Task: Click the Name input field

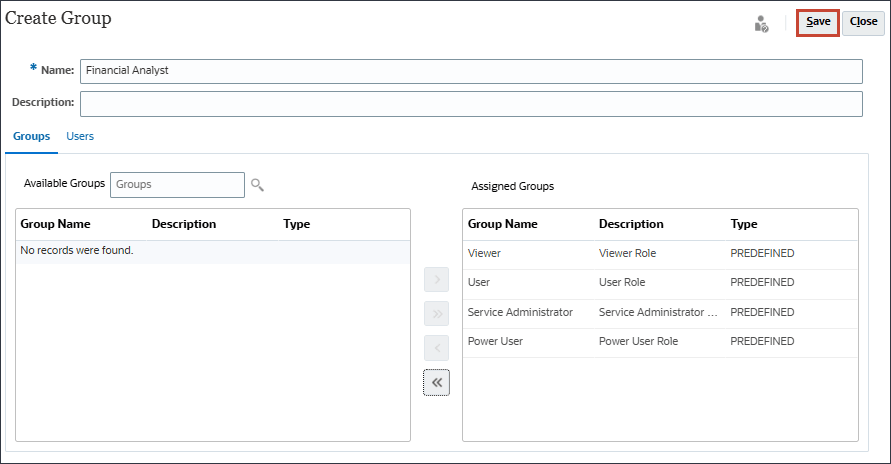Action: coord(470,71)
